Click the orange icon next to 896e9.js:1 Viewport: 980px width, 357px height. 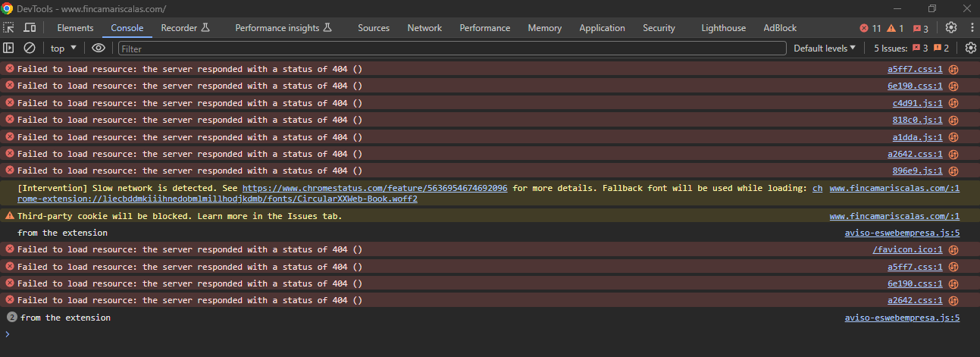(x=954, y=171)
